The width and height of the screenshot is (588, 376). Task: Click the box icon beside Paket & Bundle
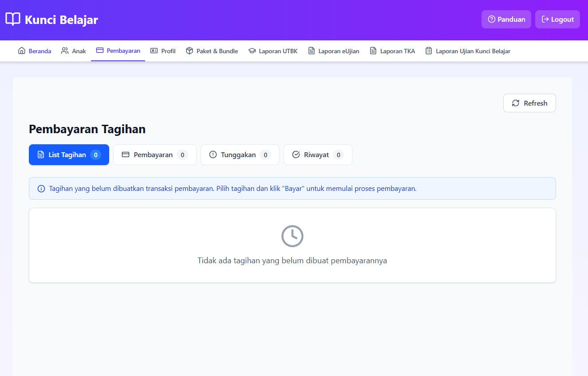click(189, 51)
